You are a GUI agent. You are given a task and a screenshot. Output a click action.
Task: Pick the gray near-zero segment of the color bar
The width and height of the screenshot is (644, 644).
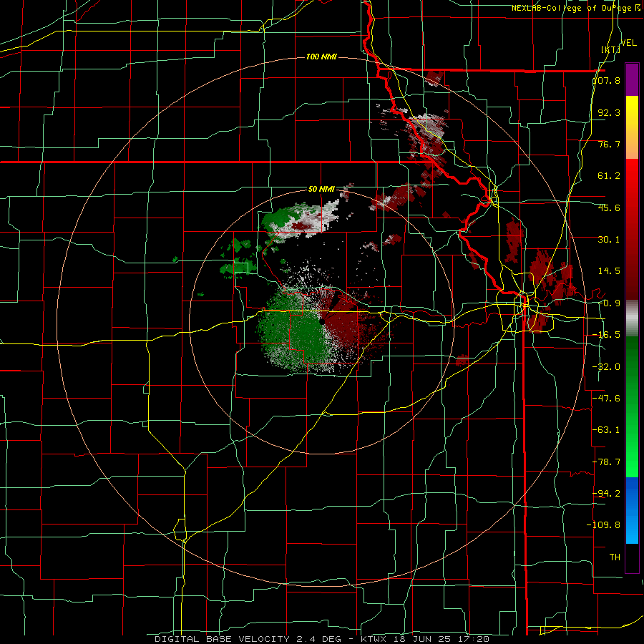pyautogui.click(x=632, y=318)
